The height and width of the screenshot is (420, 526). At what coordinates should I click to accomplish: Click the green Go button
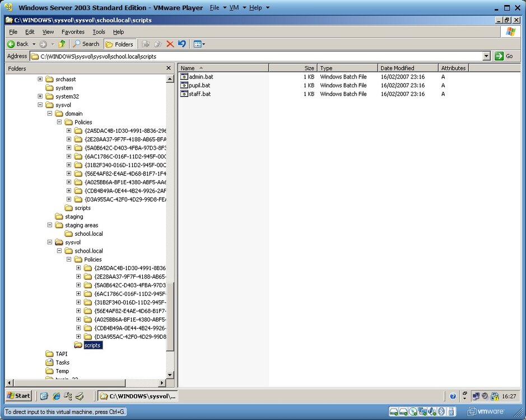pos(504,56)
